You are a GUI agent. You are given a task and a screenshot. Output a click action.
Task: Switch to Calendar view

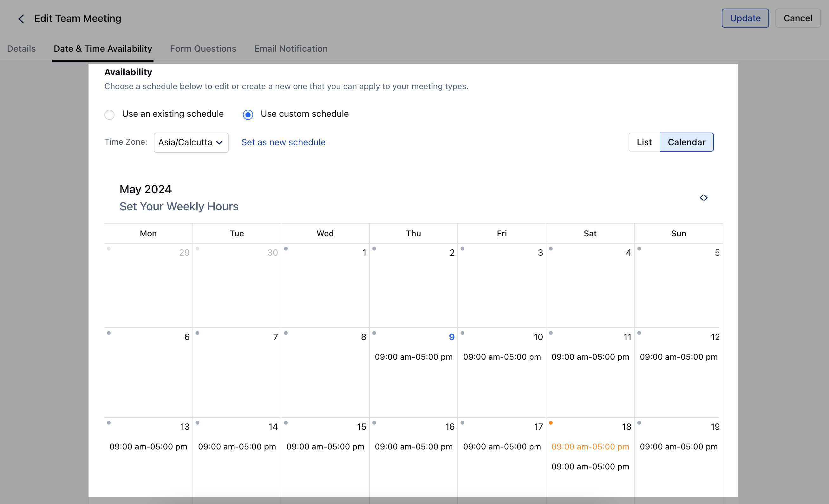[686, 142]
